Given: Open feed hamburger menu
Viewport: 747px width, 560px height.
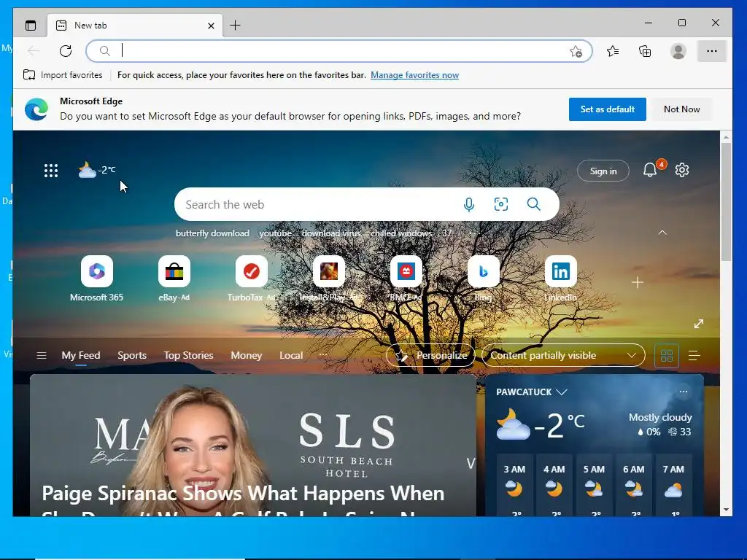Looking at the screenshot, I should [x=42, y=355].
